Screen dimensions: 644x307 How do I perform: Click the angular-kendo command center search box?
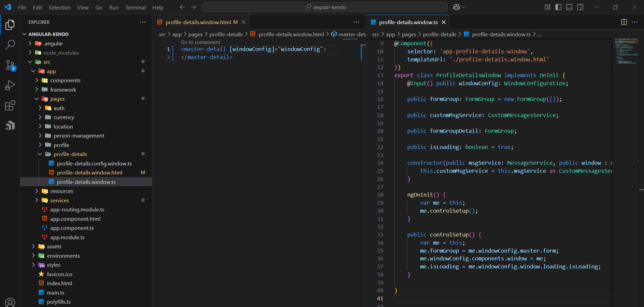pos(325,7)
